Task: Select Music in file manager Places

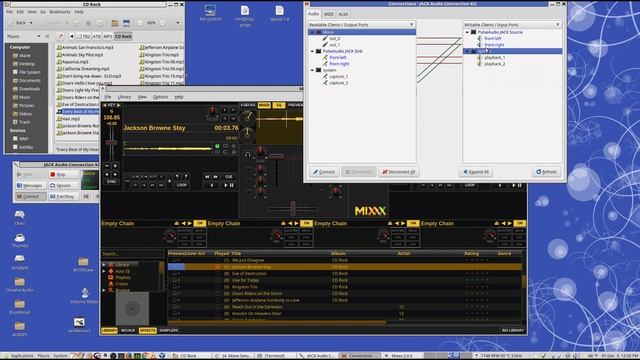Action: pos(24,98)
